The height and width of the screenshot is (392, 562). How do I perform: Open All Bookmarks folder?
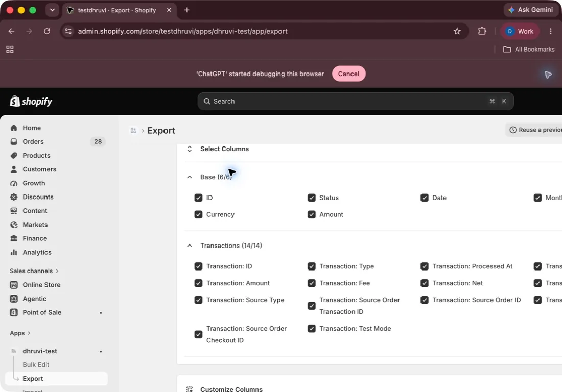click(x=529, y=50)
